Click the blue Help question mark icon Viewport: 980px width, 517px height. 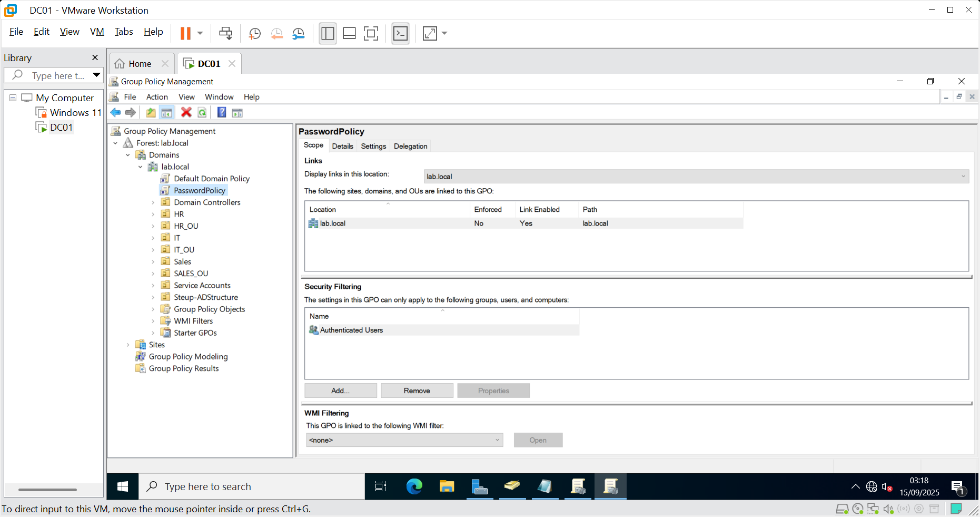click(222, 112)
